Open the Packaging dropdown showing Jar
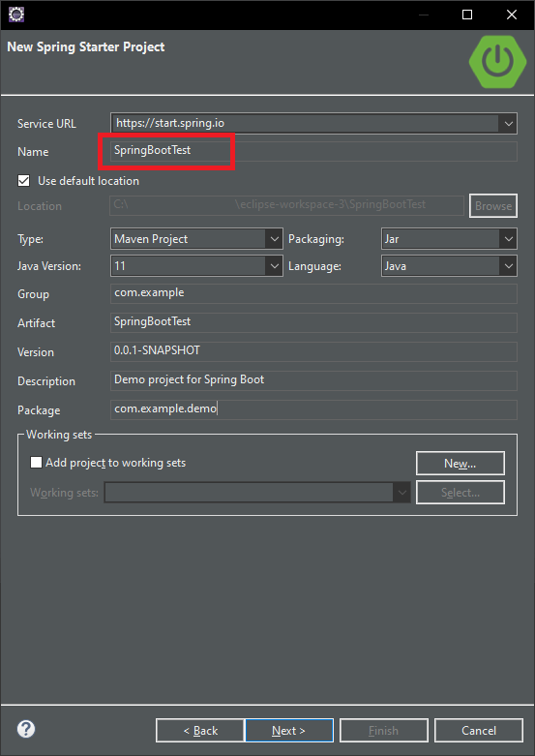The height and width of the screenshot is (756, 535). click(449, 239)
